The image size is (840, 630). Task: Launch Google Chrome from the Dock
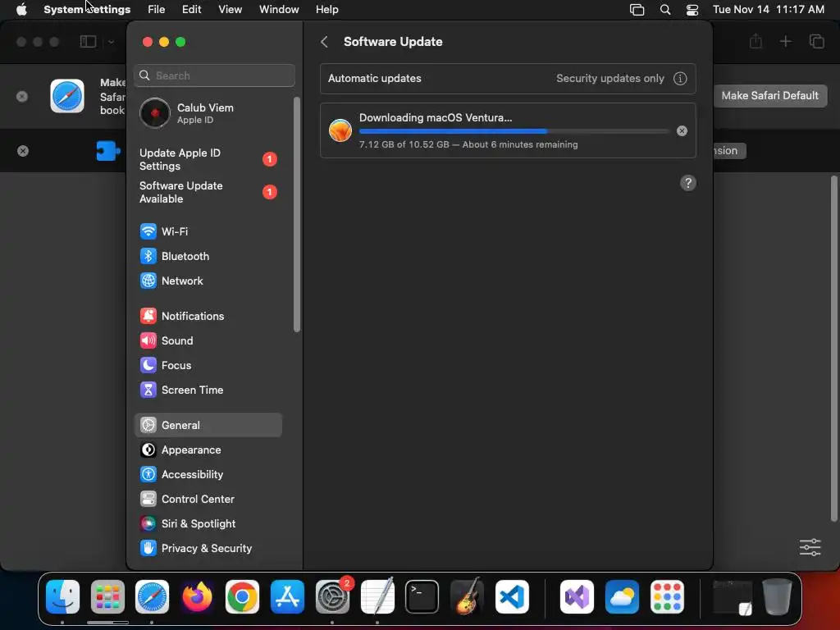pyautogui.click(x=242, y=597)
